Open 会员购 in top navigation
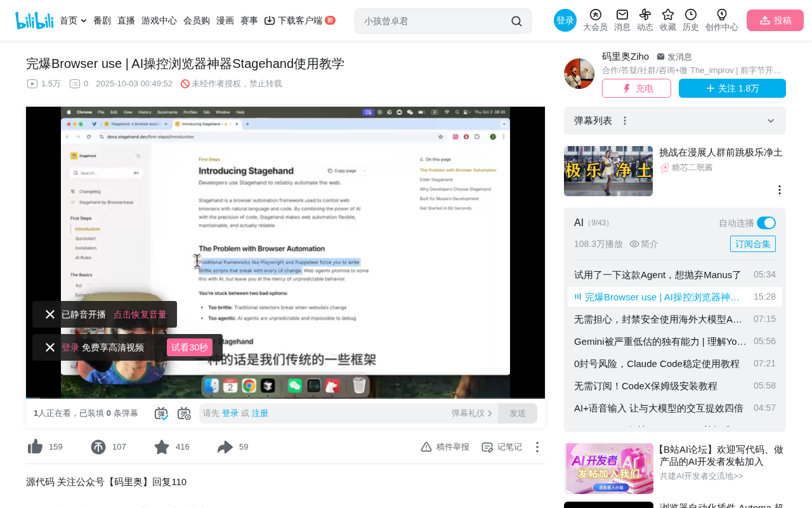 click(197, 20)
